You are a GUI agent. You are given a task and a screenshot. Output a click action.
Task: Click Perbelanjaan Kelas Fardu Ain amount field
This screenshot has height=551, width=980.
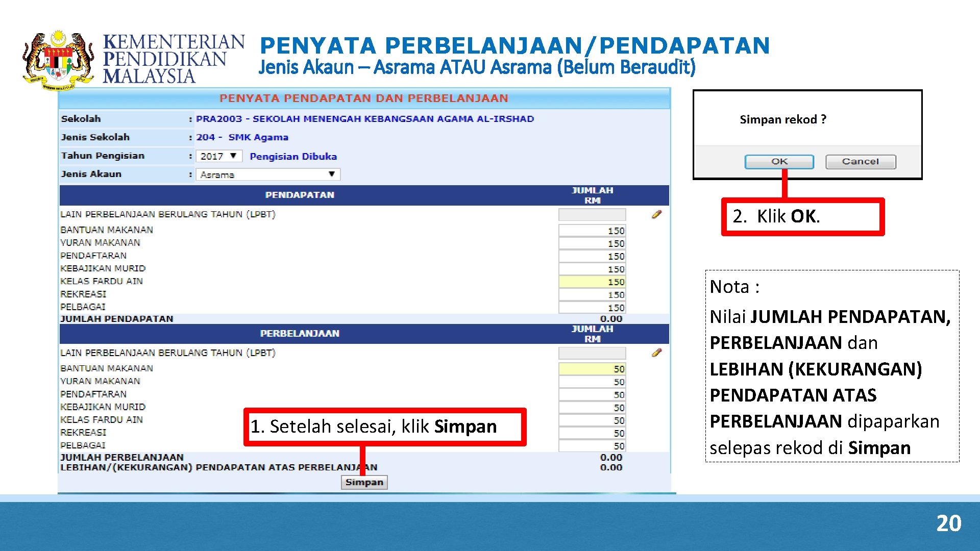[x=592, y=420]
